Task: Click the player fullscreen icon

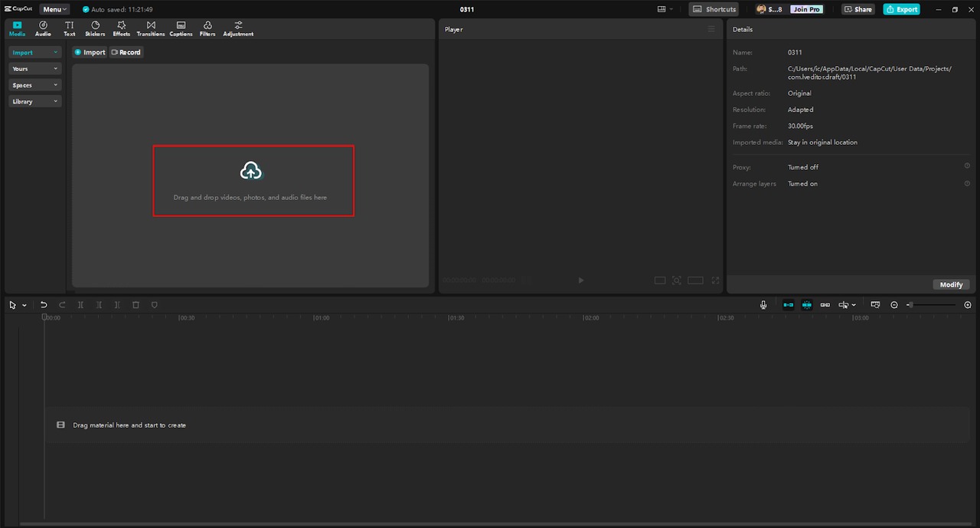Action: tap(716, 280)
